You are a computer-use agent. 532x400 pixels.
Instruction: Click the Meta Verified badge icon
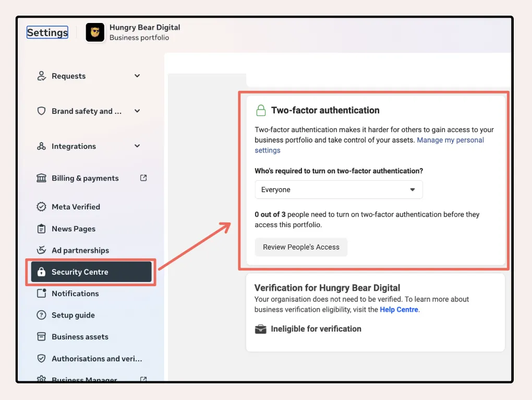(41, 206)
